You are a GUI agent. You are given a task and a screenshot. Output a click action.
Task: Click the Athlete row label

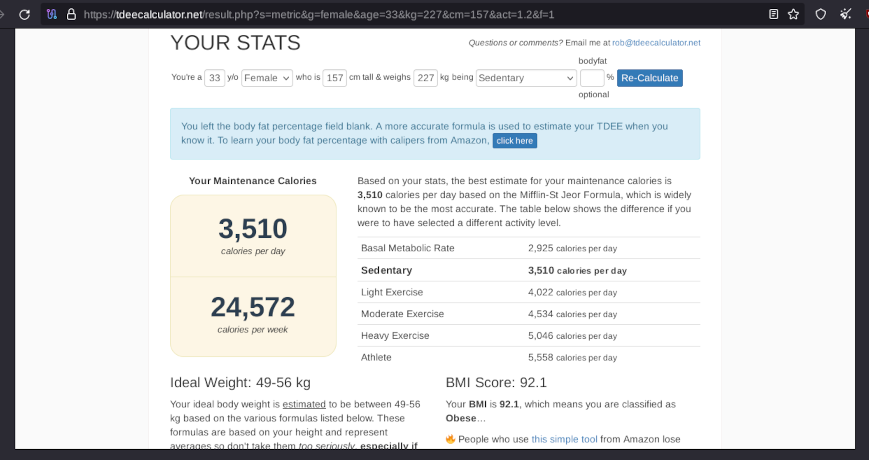tap(376, 357)
